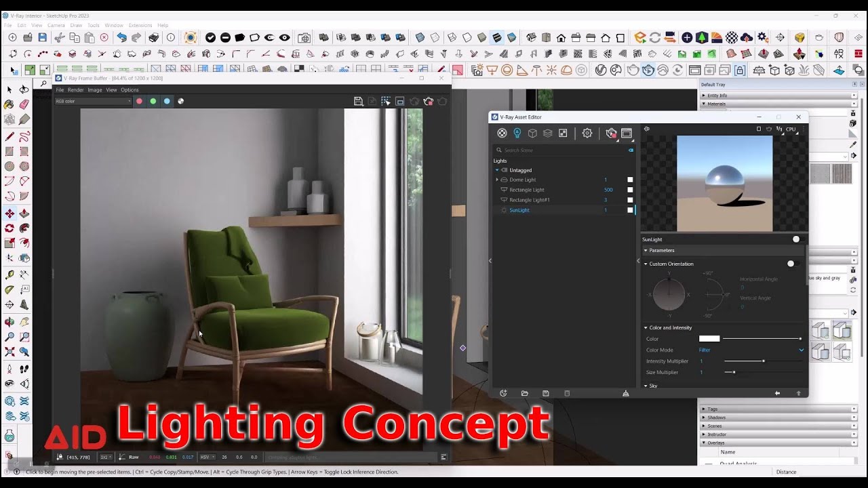Select the Eraser tool in left toolbar

point(24,104)
